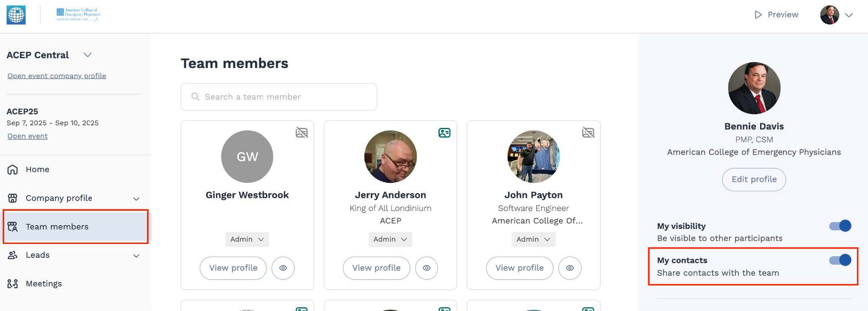The image size is (868, 311).
Task: Disable the My contacts sharing switch
Action: click(x=840, y=260)
